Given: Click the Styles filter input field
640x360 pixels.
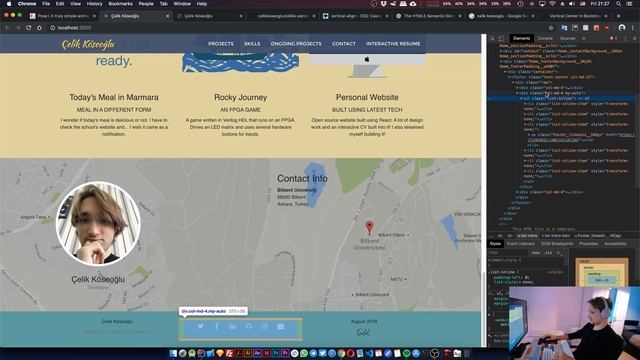Looking at the screenshot, I should [508, 253].
